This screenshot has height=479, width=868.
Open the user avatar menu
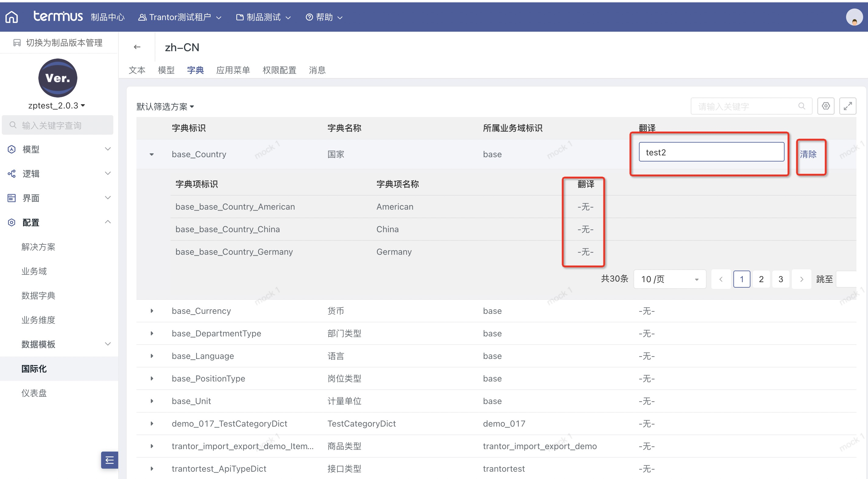click(x=854, y=17)
